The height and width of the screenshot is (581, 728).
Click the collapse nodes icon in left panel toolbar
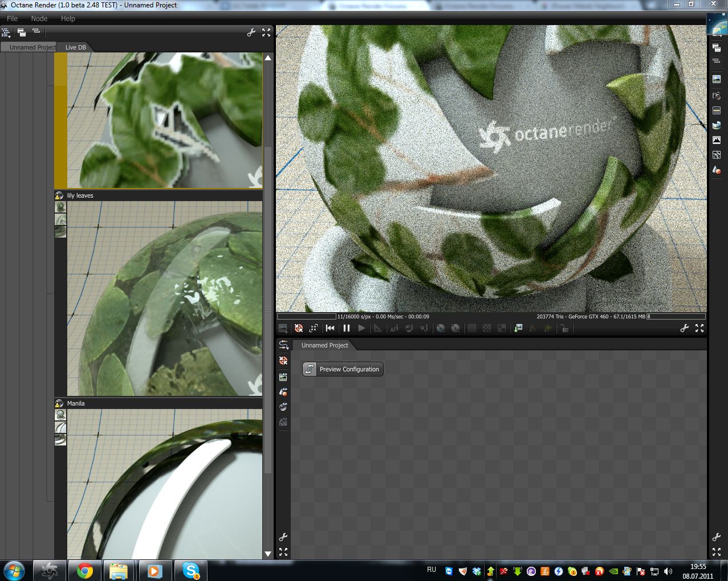(36, 31)
